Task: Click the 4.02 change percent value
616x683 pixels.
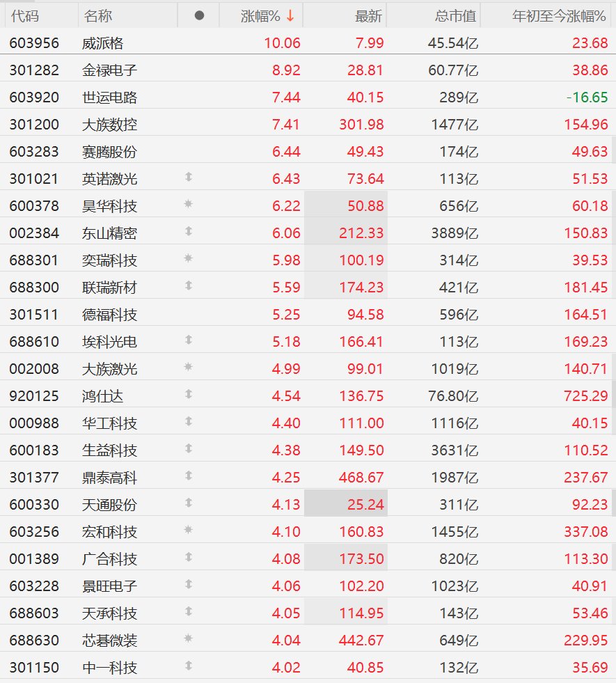Action: (x=286, y=667)
